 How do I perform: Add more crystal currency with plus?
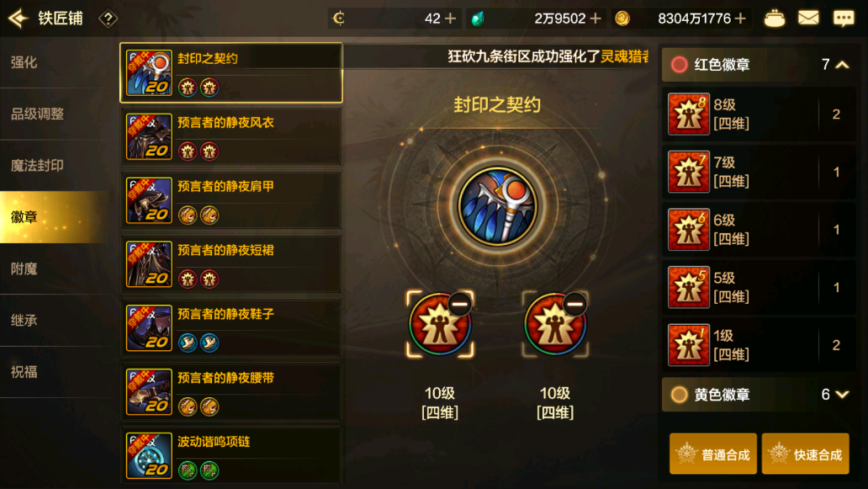(595, 19)
